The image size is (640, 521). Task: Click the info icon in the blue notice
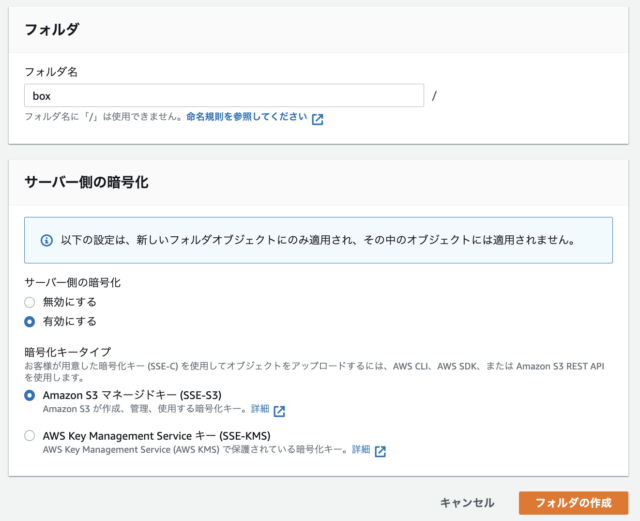click(x=47, y=240)
